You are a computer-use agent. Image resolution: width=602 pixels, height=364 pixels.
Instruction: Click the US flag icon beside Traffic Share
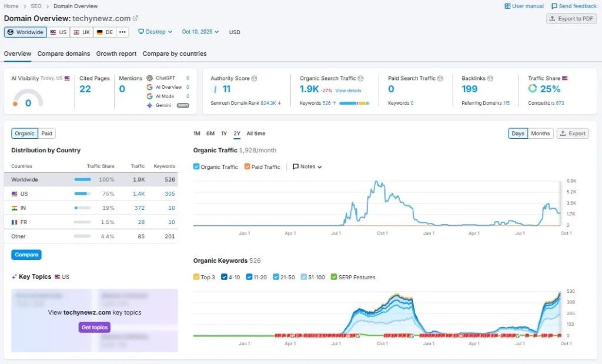pyautogui.click(x=565, y=78)
